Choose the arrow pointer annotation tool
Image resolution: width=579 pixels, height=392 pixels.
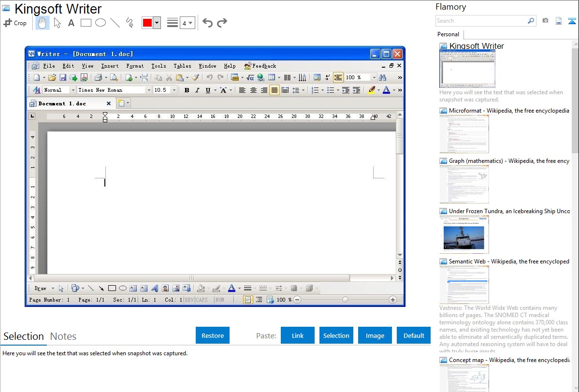click(x=57, y=23)
